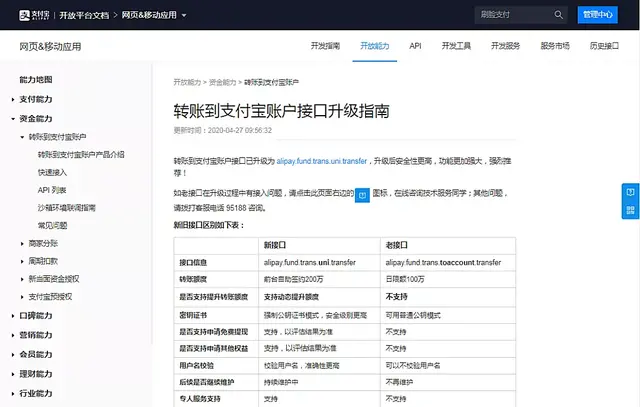640x407 pixels.
Task: Expand the 营销能力 sidebar section
Action: 13,335
